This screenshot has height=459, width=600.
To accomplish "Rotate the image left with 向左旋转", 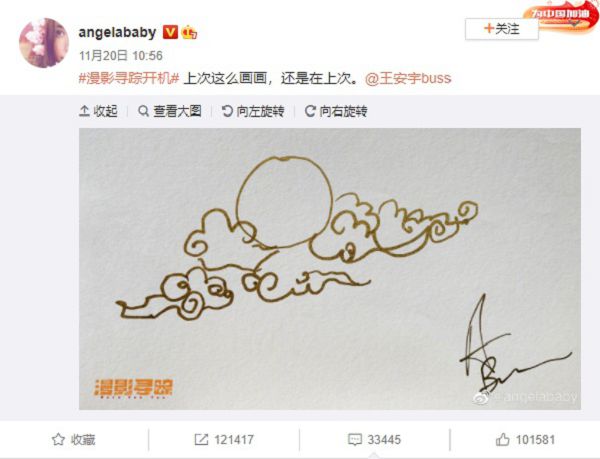I will 253,111.
